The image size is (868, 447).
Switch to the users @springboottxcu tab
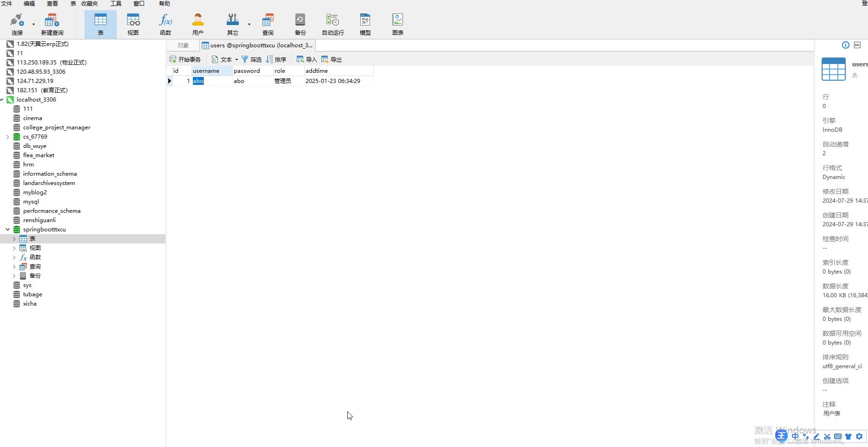(x=258, y=45)
